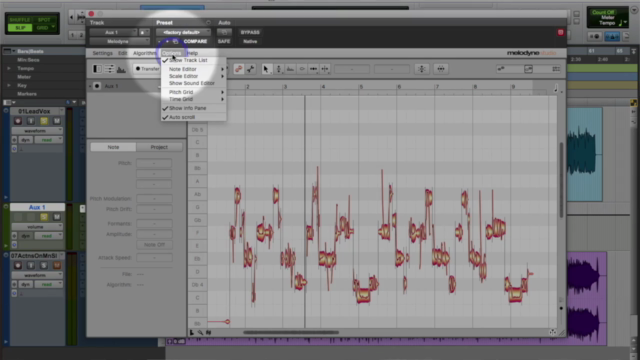This screenshot has height=360, width=640.
Task: Click the Transfer button
Action: point(147,69)
